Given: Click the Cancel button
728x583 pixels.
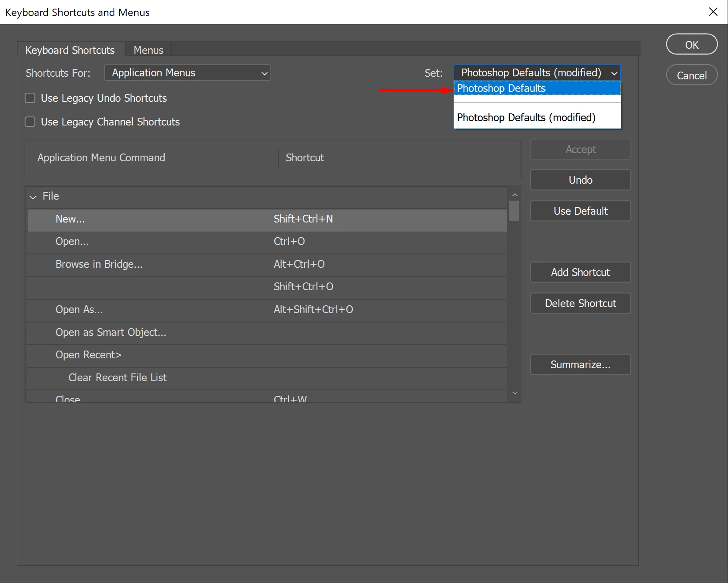Looking at the screenshot, I should 692,75.
